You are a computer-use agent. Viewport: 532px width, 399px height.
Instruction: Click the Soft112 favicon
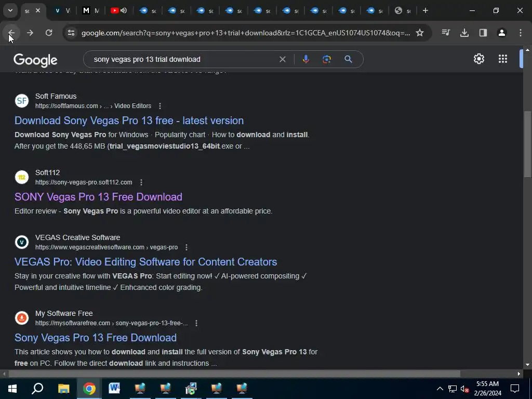coord(22,177)
